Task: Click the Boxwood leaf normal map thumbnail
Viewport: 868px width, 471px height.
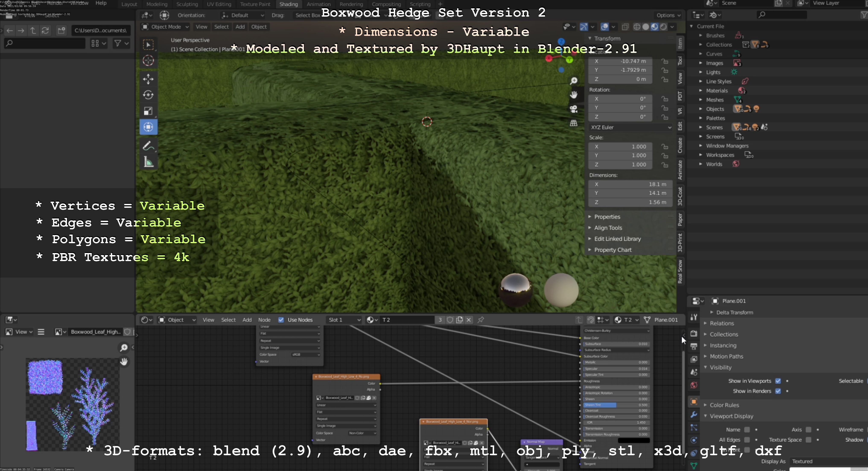Action: click(72, 405)
